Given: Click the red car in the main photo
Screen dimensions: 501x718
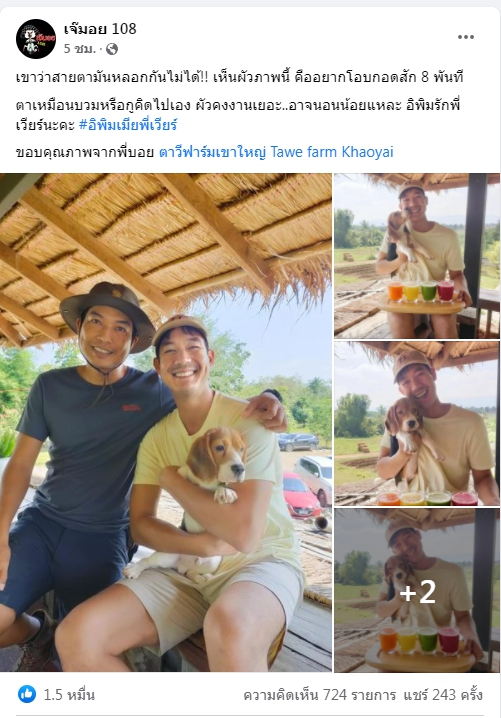Looking at the screenshot, I should [300, 496].
